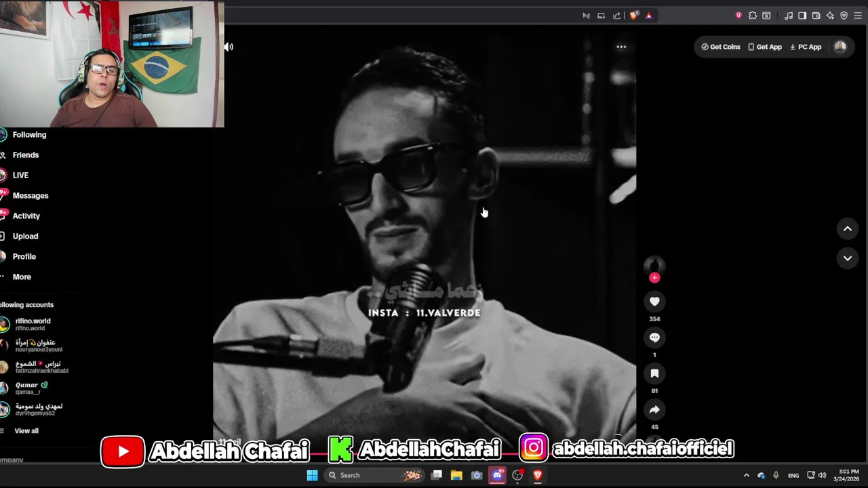Follow the creator with the red plus
The width and height of the screenshot is (868, 488).
[x=654, y=277]
